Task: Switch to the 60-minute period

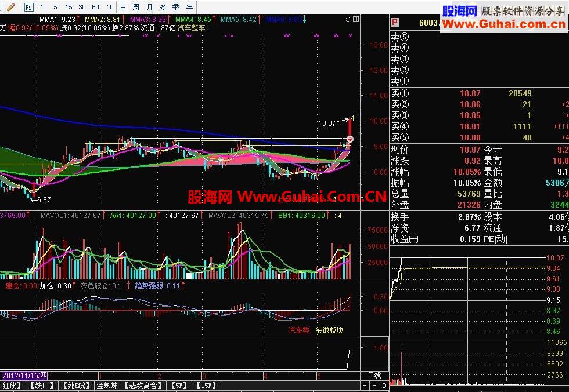Action: tap(95, 7)
